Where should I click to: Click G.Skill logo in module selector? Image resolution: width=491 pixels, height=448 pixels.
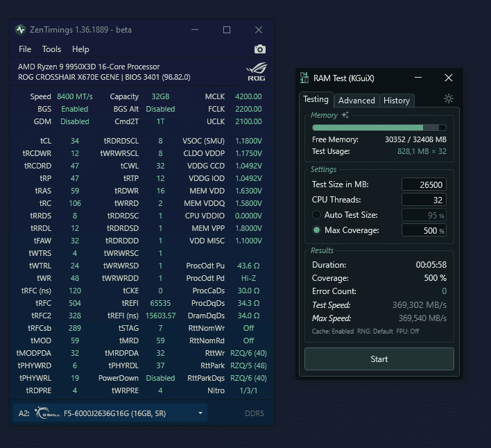point(47,413)
